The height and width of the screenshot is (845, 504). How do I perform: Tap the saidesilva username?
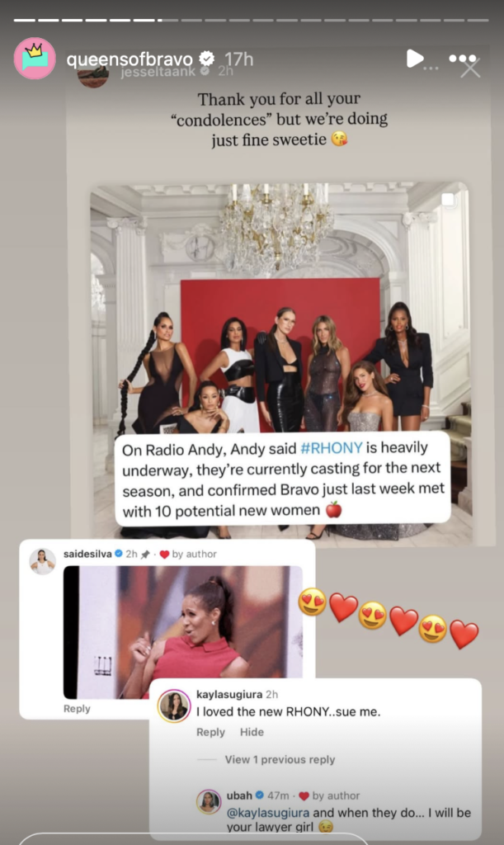[x=87, y=554]
